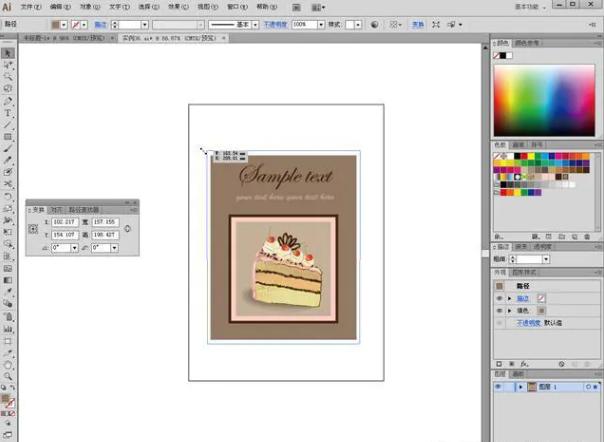
Task: Select the Type tool
Action: click(x=8, y=112)
